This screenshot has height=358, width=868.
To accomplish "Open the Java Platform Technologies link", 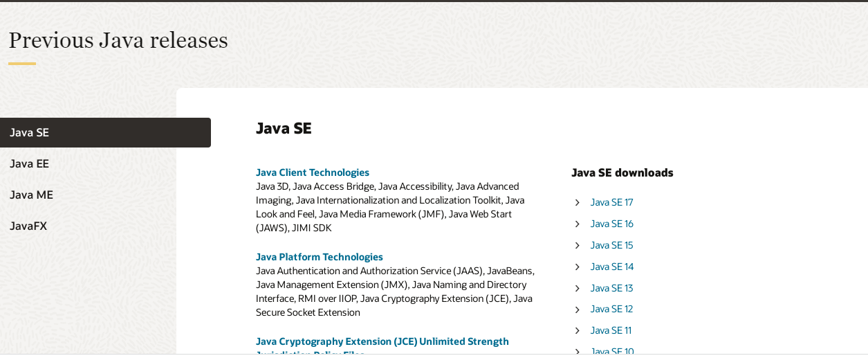I will pyautogui.click(x=320, y=257).
